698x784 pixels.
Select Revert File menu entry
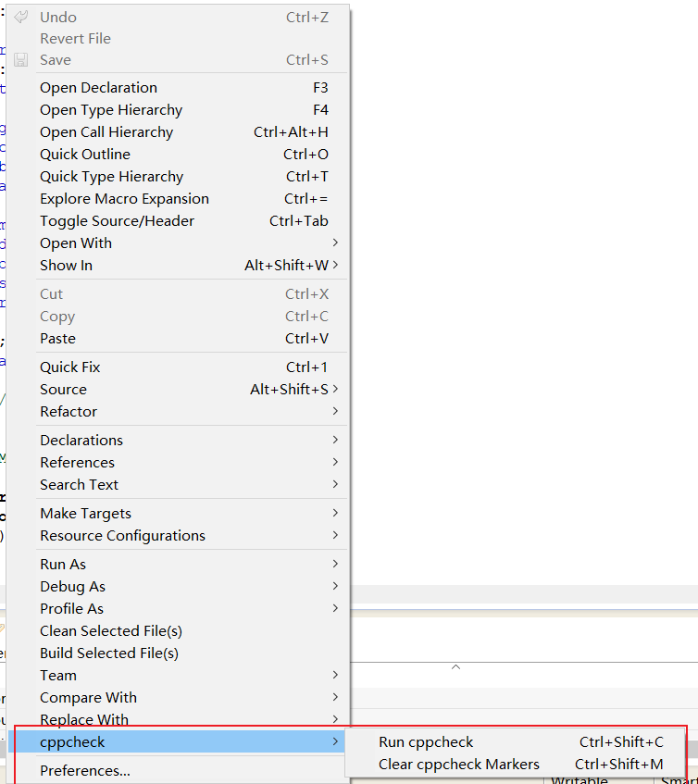click(178, 39)
